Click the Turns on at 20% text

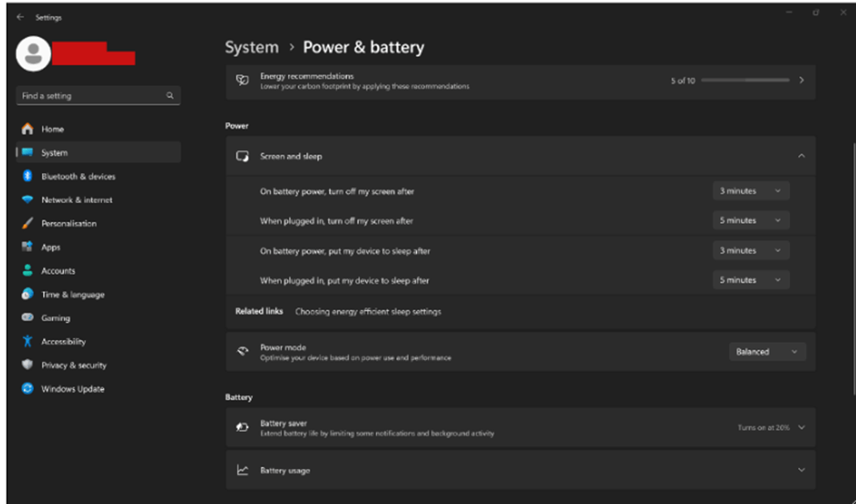pyautogui.click(x=763, y=428)
